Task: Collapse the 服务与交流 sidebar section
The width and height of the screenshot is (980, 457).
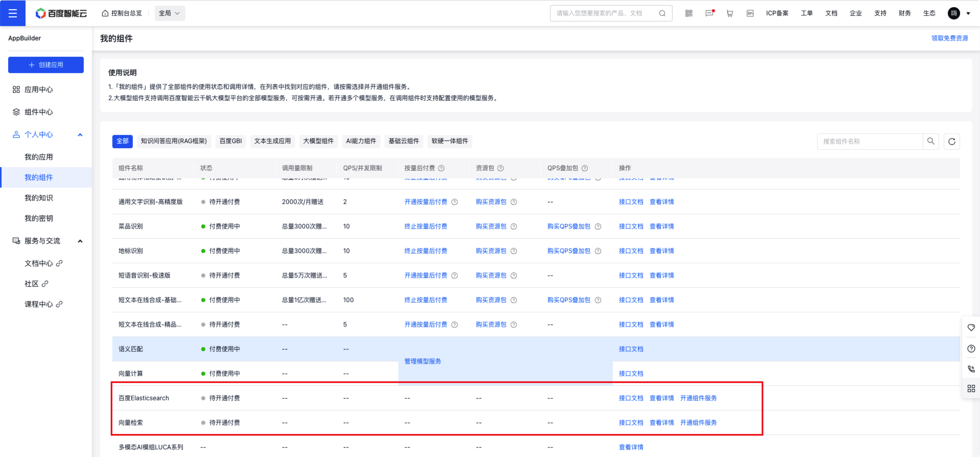Action: pyautogui.click(x=80, y=241)
